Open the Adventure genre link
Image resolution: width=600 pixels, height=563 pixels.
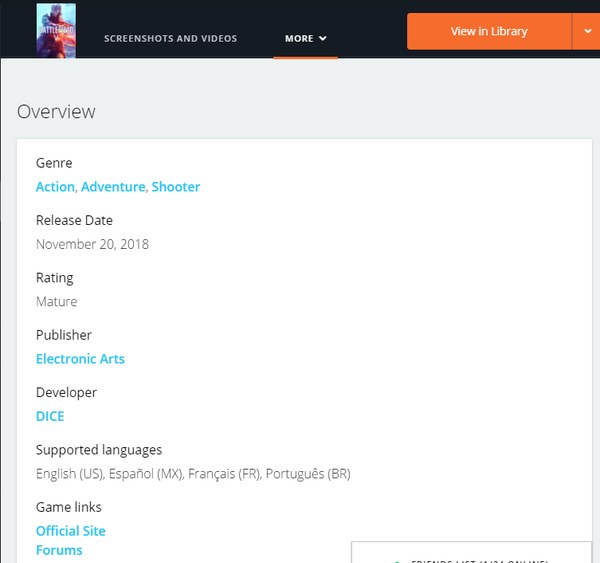pos(113,187)
